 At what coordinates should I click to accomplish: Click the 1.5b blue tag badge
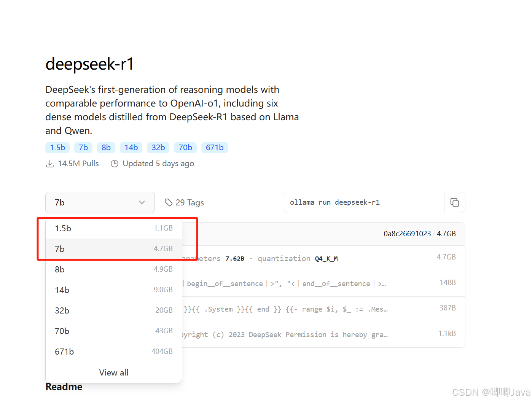coord(57,148)
